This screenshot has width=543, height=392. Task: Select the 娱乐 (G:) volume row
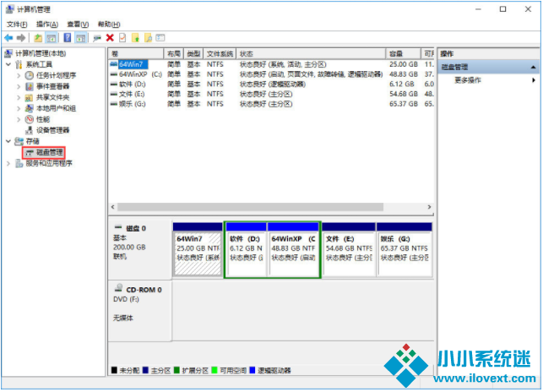(x=271, y=104)
